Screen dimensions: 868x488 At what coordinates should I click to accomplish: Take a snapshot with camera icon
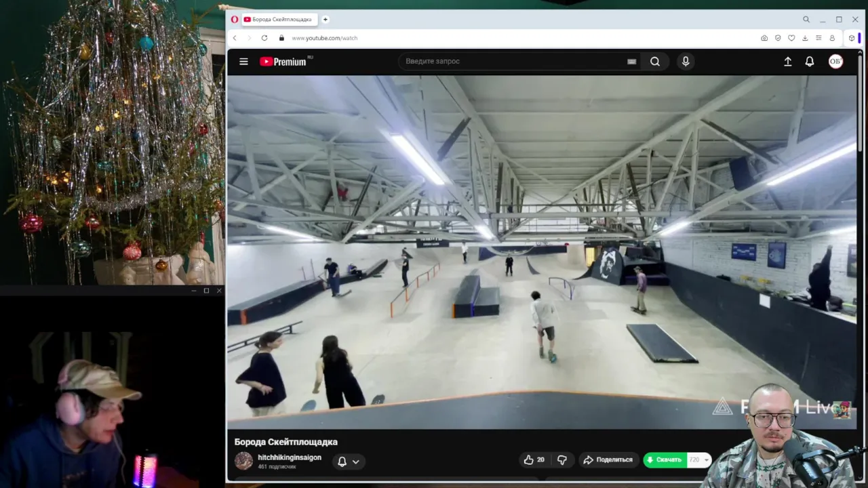(764, 38)
